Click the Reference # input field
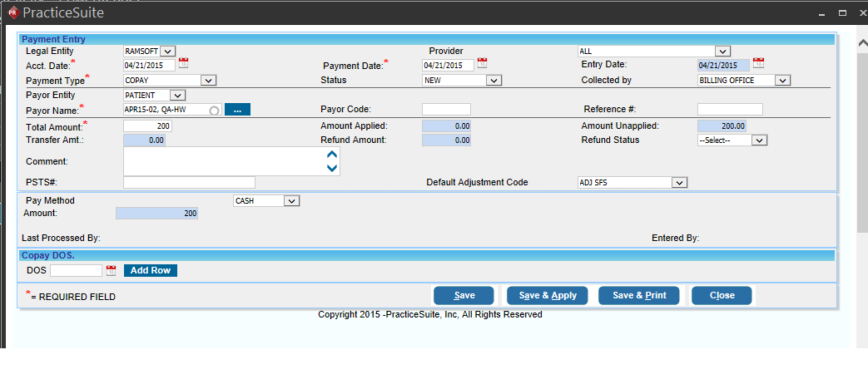 (x=730, y=110)
